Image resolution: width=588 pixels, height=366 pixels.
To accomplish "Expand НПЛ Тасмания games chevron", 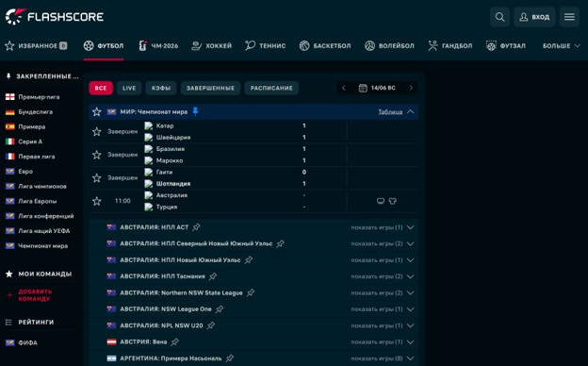I will (x=411, y=276).
